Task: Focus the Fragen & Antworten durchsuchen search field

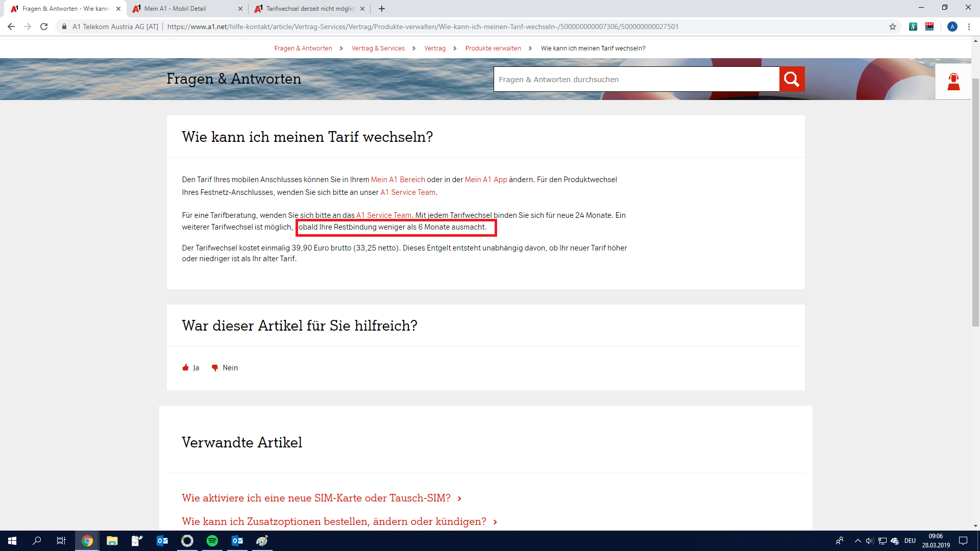Action: tap(636, 79)
